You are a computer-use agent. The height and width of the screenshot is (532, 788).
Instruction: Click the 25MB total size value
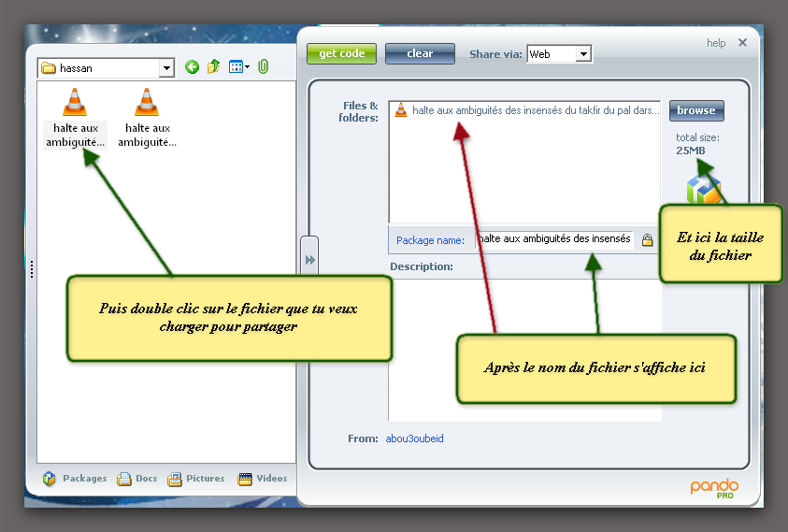691,151
